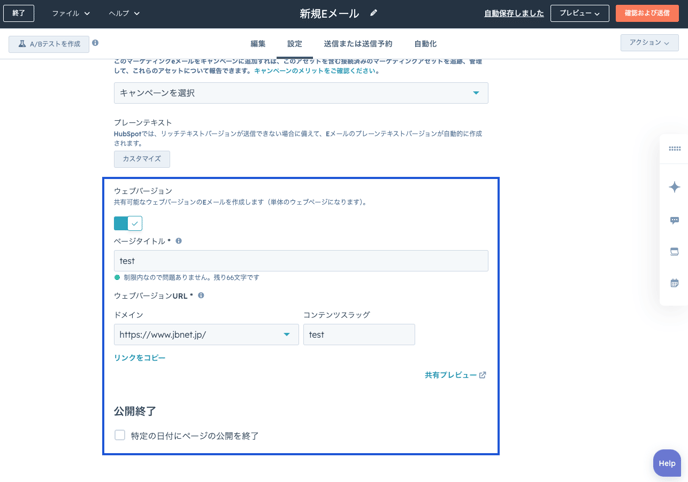This screenshot has height=482, width=688.
Task: Click the sidebar drag handle dots icon
Action: pos(674,149)
